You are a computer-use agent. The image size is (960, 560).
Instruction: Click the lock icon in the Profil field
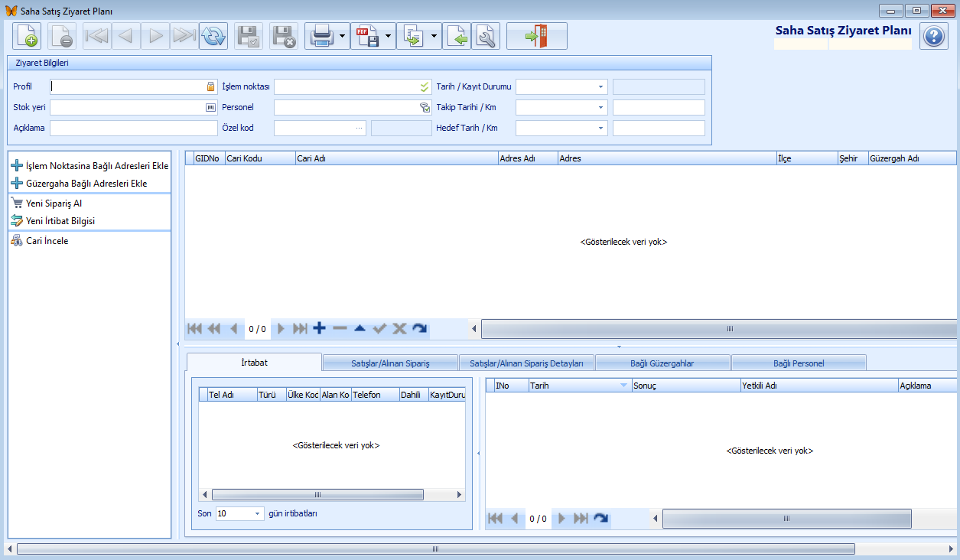211,86
